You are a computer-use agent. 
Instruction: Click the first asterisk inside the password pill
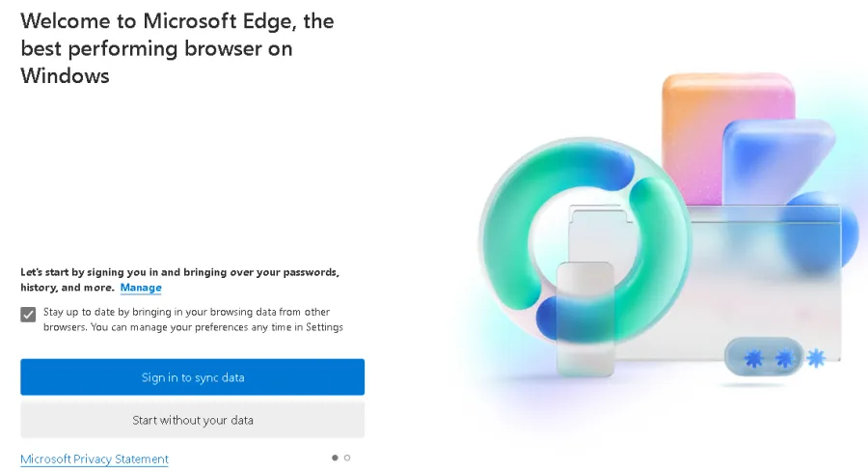tap(753, 359)
